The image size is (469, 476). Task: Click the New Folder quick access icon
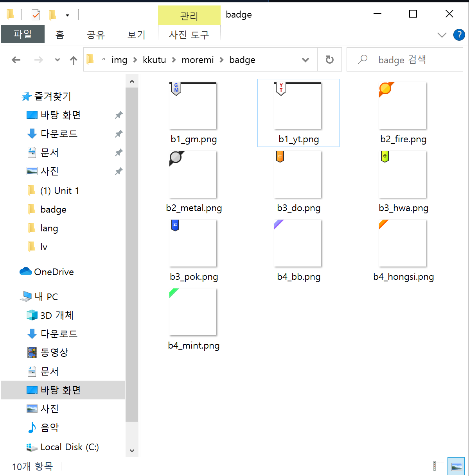52,15
